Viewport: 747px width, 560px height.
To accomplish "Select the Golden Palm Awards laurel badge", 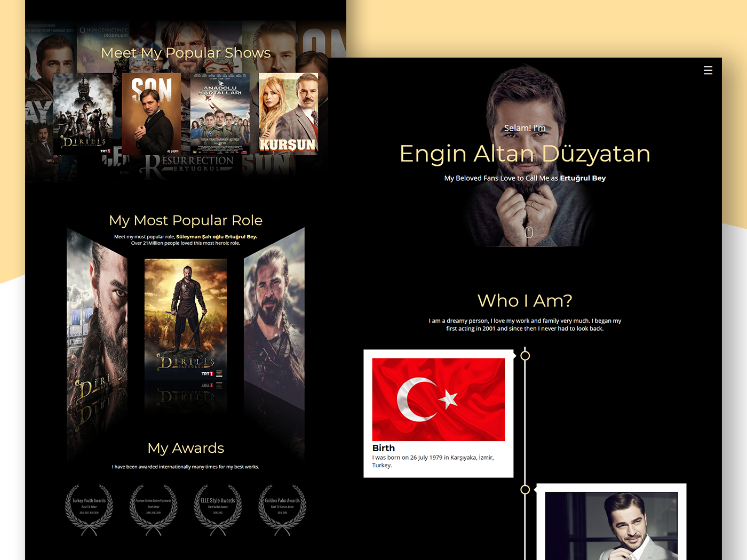I will click(x=282, y=510).
